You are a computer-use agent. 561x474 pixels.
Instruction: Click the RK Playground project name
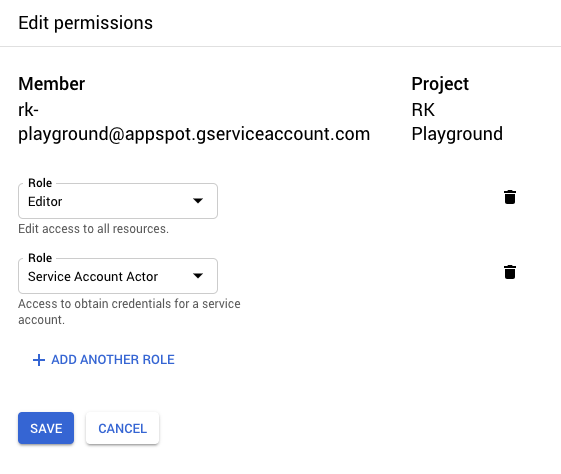click(x=457, y=122)
